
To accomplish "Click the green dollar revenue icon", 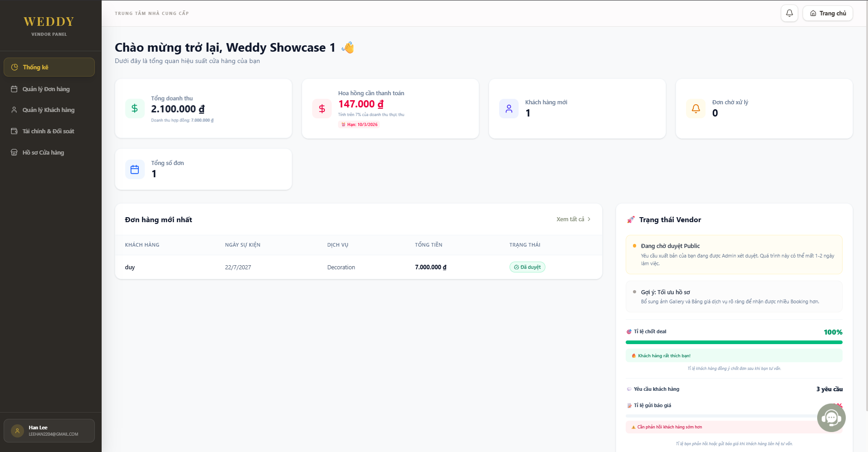I will [x=135, y=108].
